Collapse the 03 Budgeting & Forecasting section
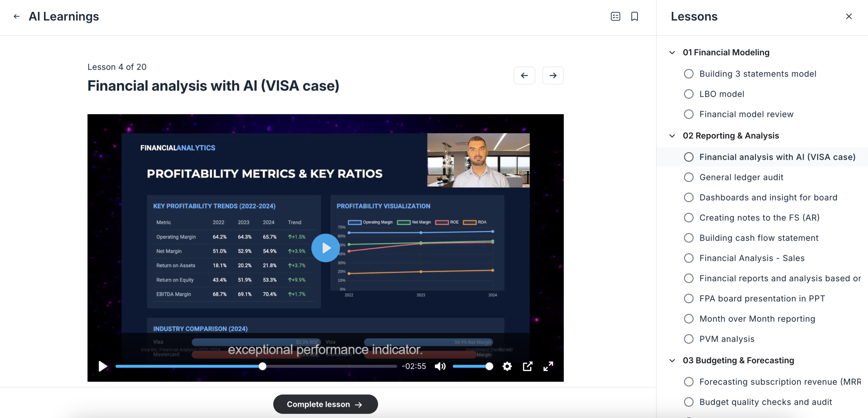 [x=672, y=360]
